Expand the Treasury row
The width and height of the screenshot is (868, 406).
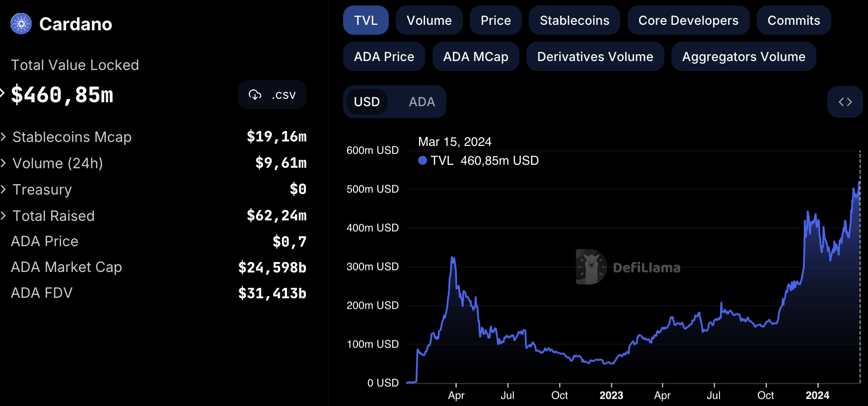click(3, 190)
